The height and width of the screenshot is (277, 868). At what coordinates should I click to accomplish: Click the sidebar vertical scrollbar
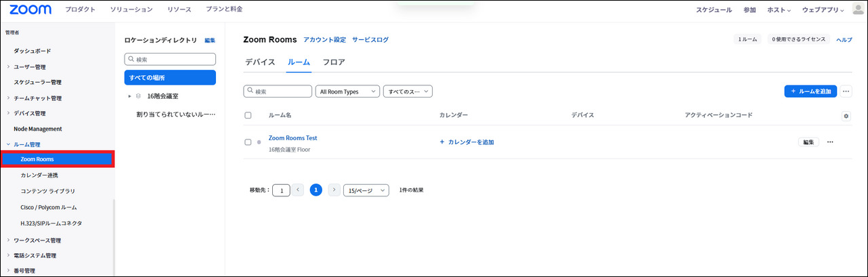[x=114, y=237]
